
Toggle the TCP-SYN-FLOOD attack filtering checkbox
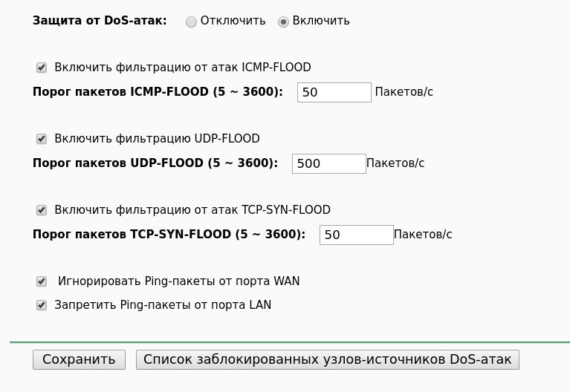click(x=42, y=210)
